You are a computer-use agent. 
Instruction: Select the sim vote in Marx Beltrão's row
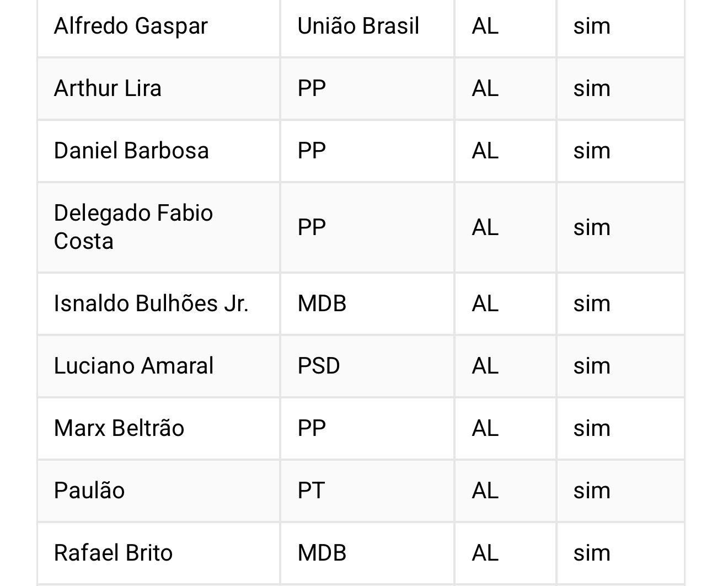(x=592, y=428)
